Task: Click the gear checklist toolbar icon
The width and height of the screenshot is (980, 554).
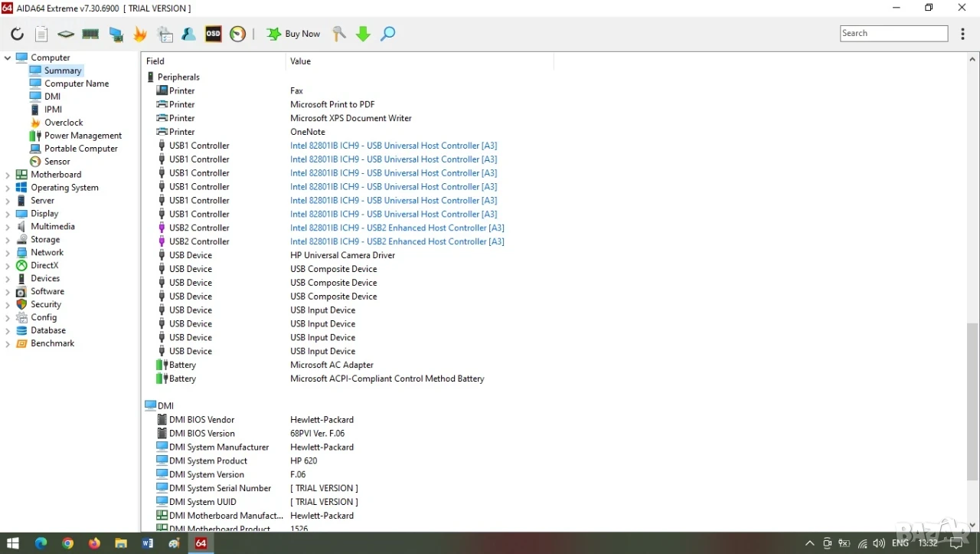Action: 165,34
